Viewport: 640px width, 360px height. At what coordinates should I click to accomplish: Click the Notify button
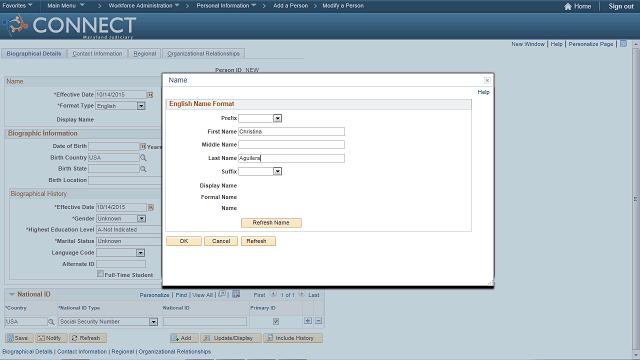coord(51,338)
